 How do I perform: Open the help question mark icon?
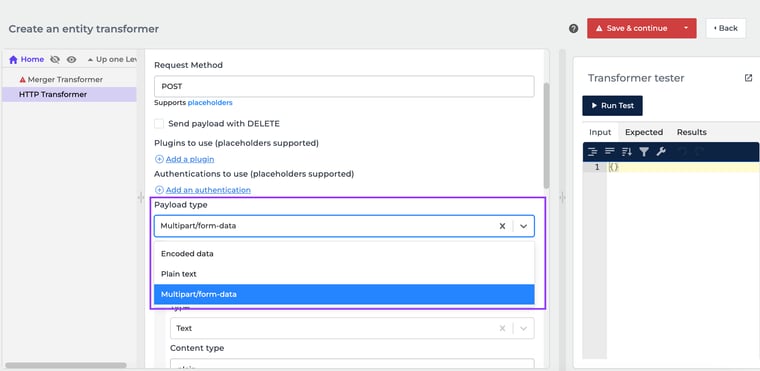tap(573, 29)
